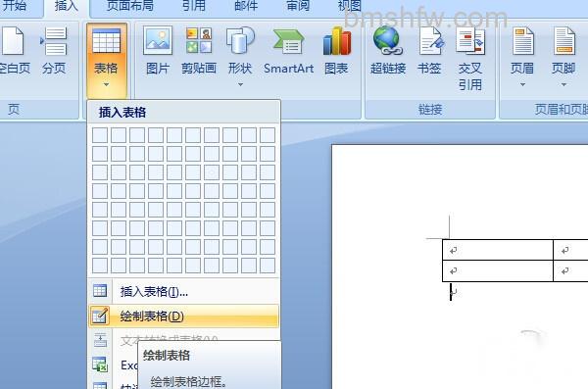Open the Review (审阅) tab
Image resolution: width=588 pixels, height=389 pixels.
pyautogui.click(x=298, y=6)
